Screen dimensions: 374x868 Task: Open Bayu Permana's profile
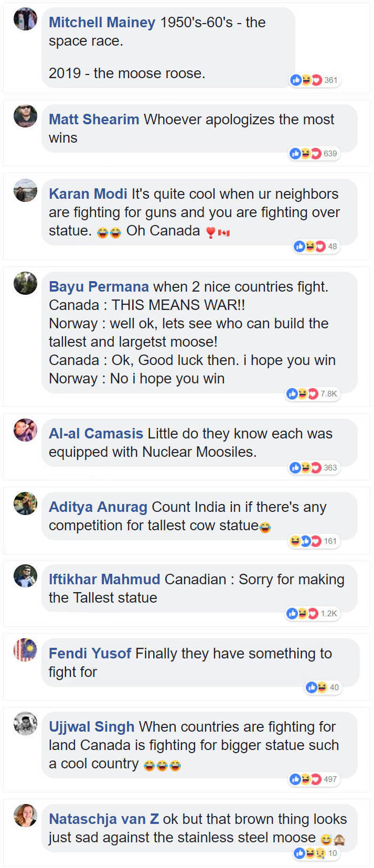[98, 286]
